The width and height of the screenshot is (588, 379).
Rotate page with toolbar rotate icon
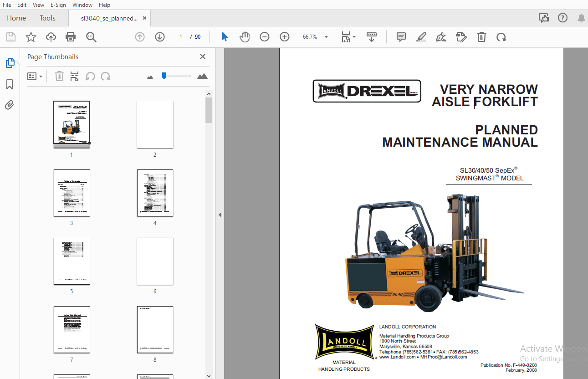(x=501, y=37)
